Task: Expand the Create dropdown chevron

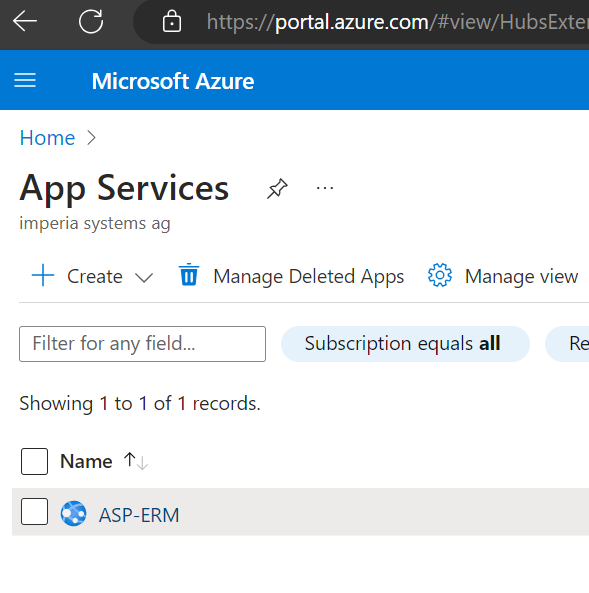Action: point(144,278)
